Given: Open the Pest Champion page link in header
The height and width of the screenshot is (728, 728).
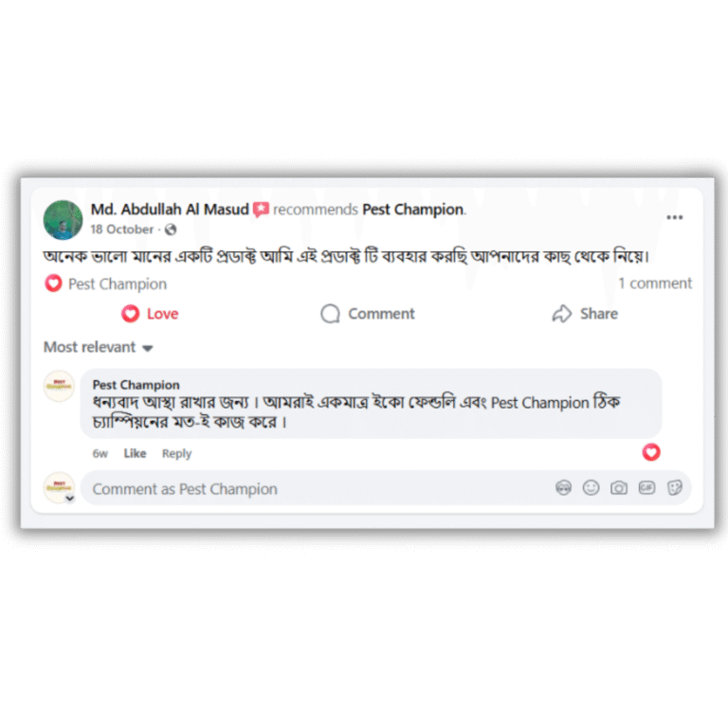Looking at the screenshot, I should click(412, 209).
